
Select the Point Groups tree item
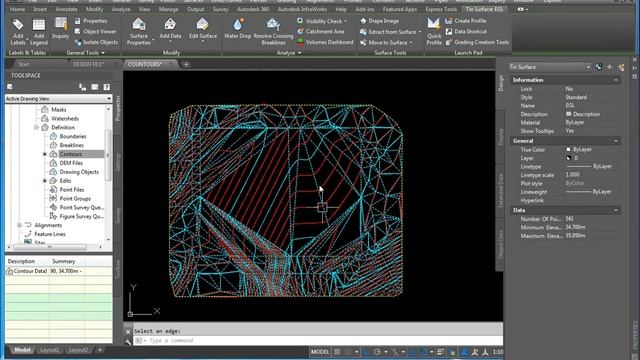[x=75, y=199]
